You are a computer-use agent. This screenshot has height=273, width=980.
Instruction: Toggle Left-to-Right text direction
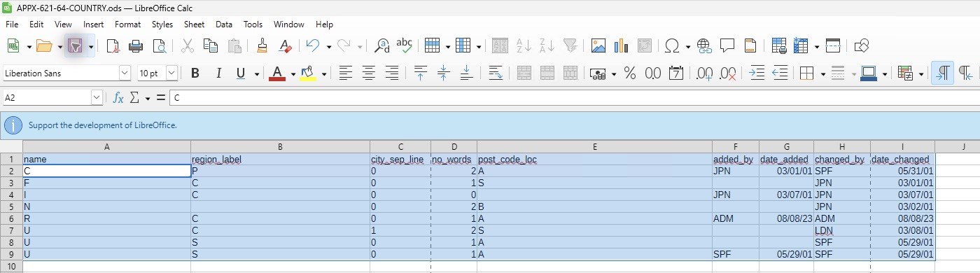pyautogui.click(x=943, y=73)
